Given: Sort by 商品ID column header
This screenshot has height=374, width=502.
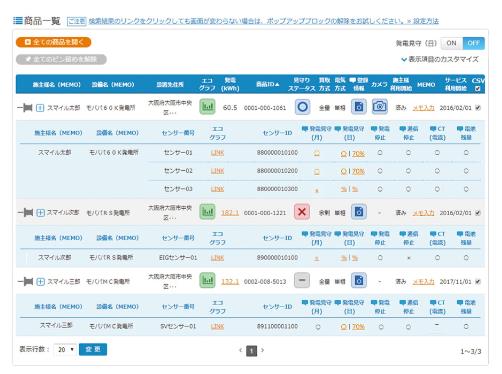Looking at the screenshot, I should point(268,84).
